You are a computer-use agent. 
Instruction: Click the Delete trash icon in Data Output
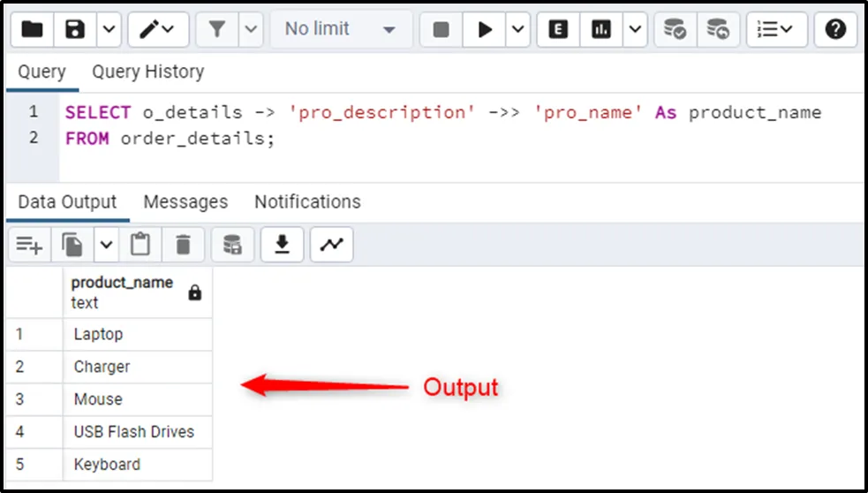[183, 245]
